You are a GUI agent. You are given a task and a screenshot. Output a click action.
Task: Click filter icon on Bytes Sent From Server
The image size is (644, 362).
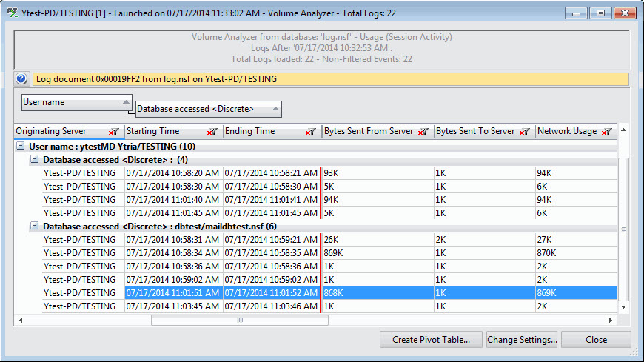423,132
